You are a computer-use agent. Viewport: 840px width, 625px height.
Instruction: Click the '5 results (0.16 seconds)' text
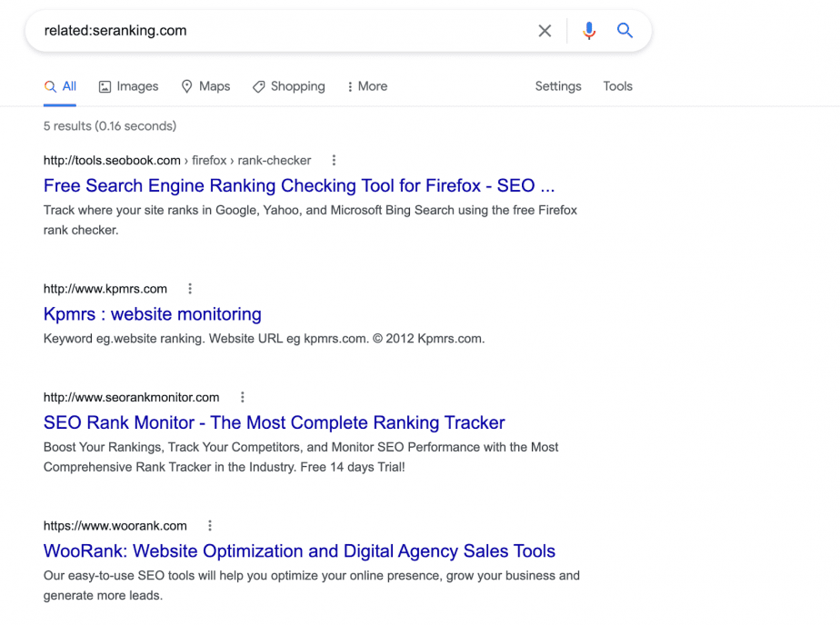coord(110,126)
